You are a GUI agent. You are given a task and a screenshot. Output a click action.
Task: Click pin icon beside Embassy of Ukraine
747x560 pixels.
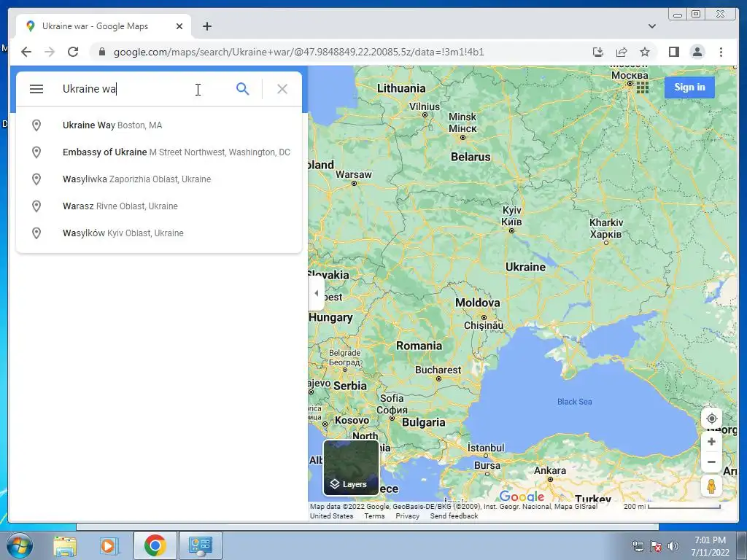coord(36,152)
